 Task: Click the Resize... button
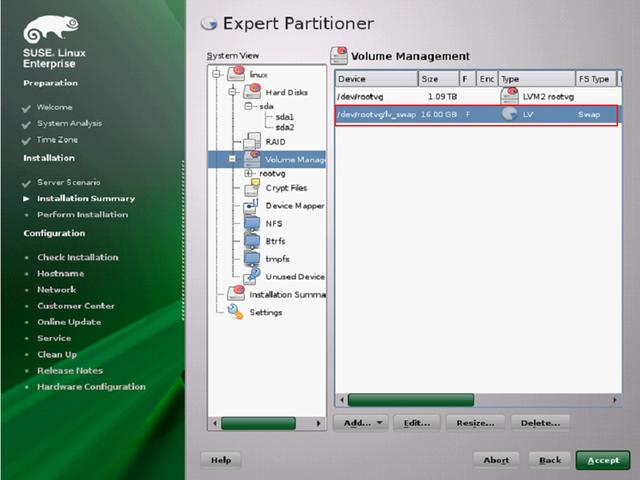pos(476,423)
